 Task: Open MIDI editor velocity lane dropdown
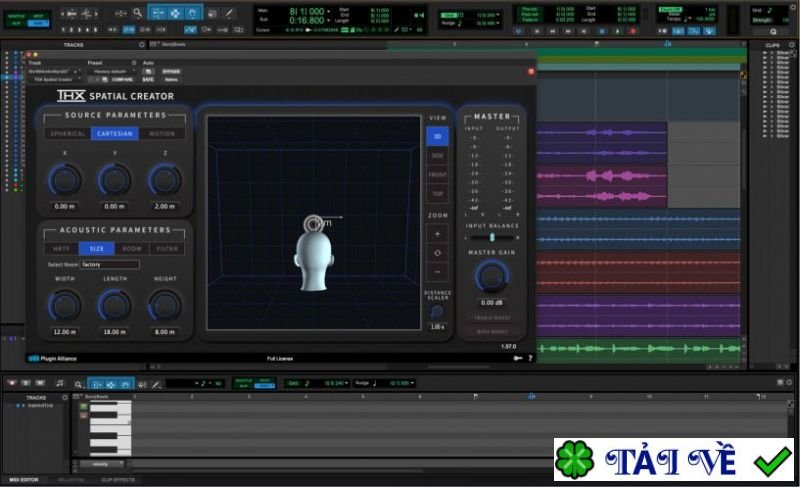(101, 464)
